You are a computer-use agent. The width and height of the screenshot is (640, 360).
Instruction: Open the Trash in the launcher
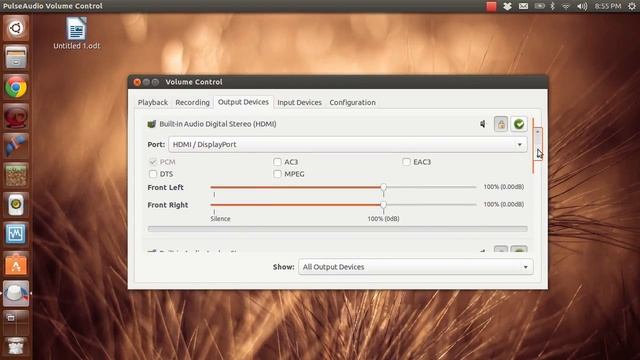[x=16, y=347]
